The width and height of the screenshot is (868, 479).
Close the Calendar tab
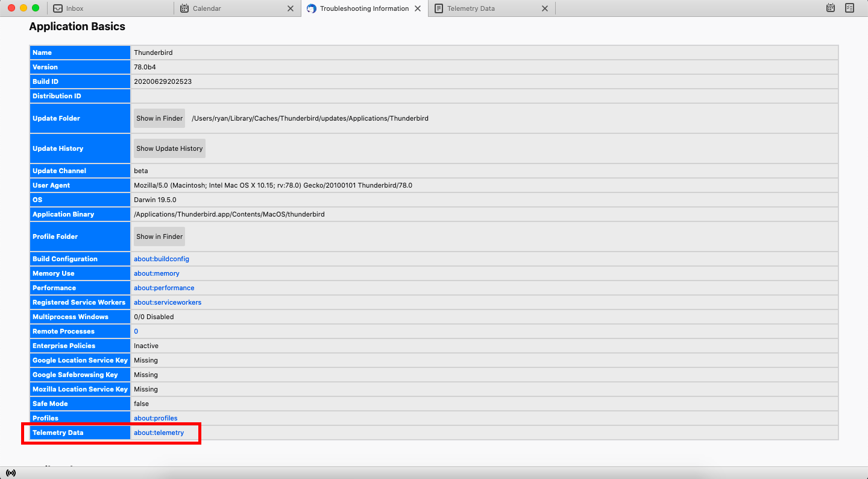tap(291, 8)
